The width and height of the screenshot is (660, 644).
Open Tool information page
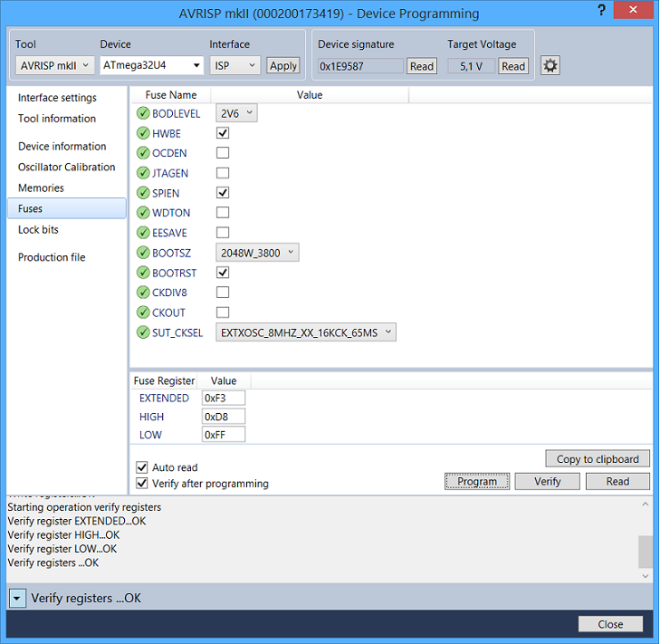point(57,119)
